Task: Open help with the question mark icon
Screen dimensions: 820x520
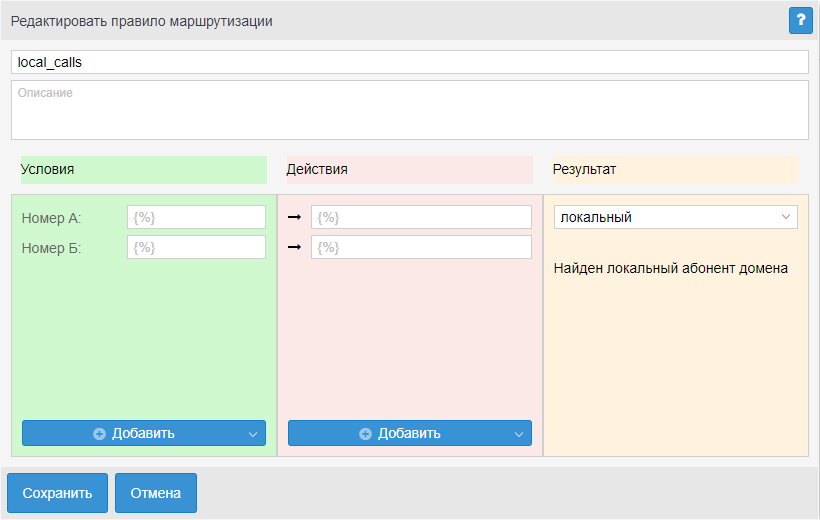Action: [x=800, y=20]
